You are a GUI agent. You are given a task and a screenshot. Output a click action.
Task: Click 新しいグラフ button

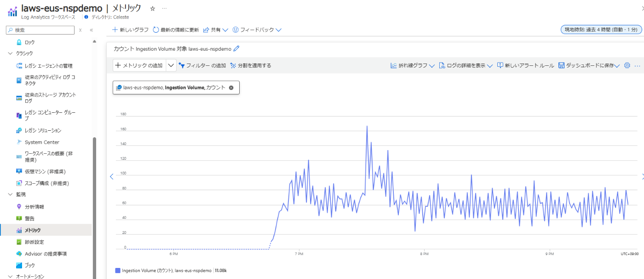[131, 29]
